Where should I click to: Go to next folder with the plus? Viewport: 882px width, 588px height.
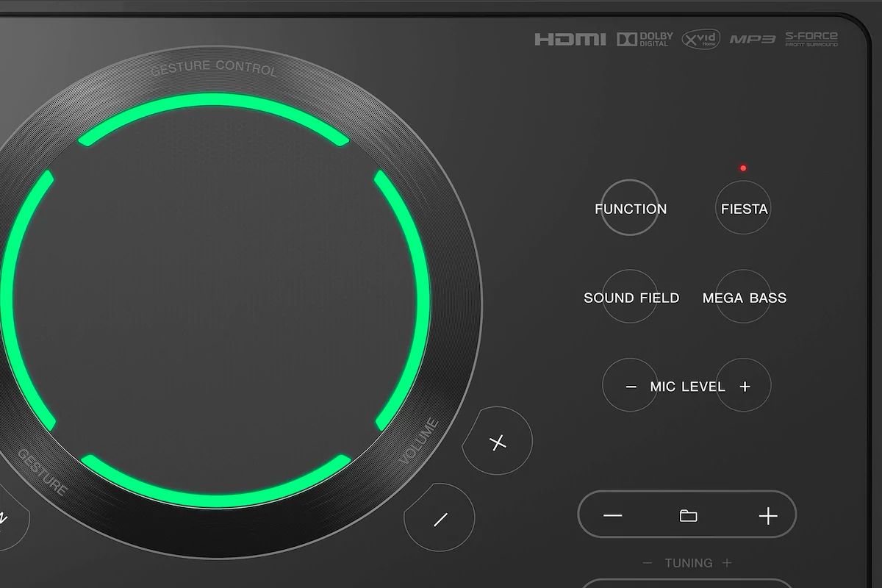(x=768, y=516)
